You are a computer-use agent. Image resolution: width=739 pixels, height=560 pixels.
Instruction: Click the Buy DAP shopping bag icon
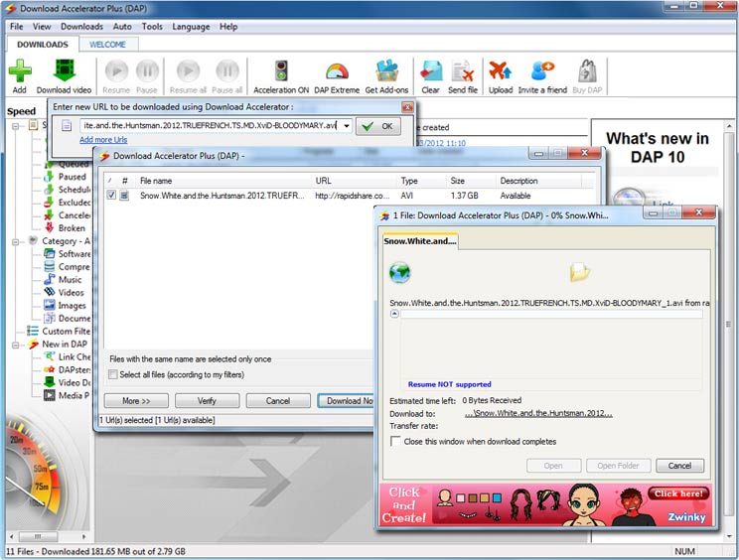[587, 71]
